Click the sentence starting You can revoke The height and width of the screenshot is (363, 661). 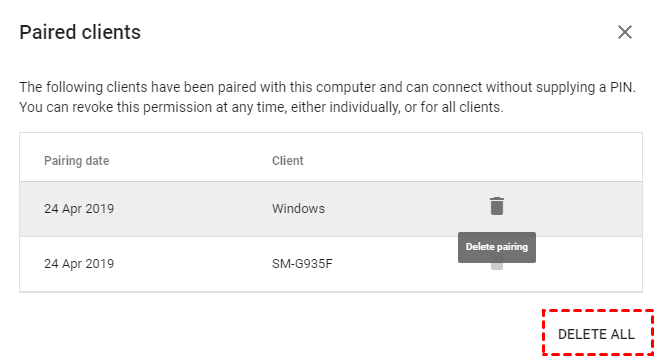(261, 108)
